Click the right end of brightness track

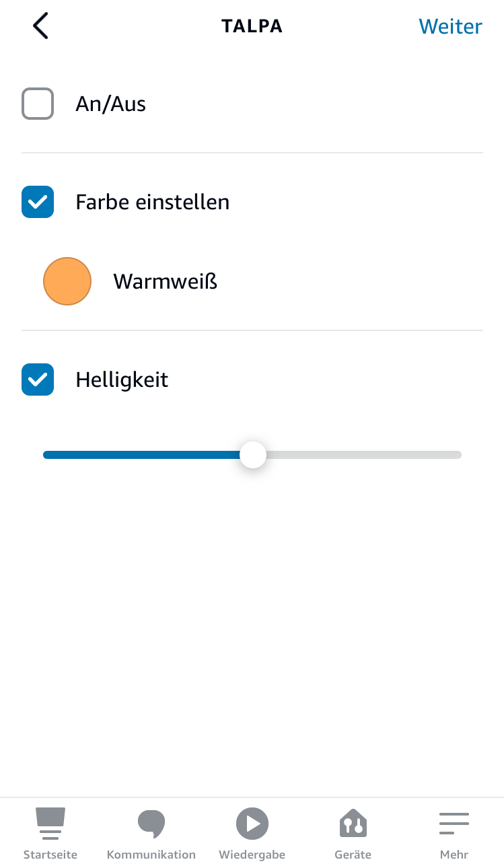tap(456, 455)
